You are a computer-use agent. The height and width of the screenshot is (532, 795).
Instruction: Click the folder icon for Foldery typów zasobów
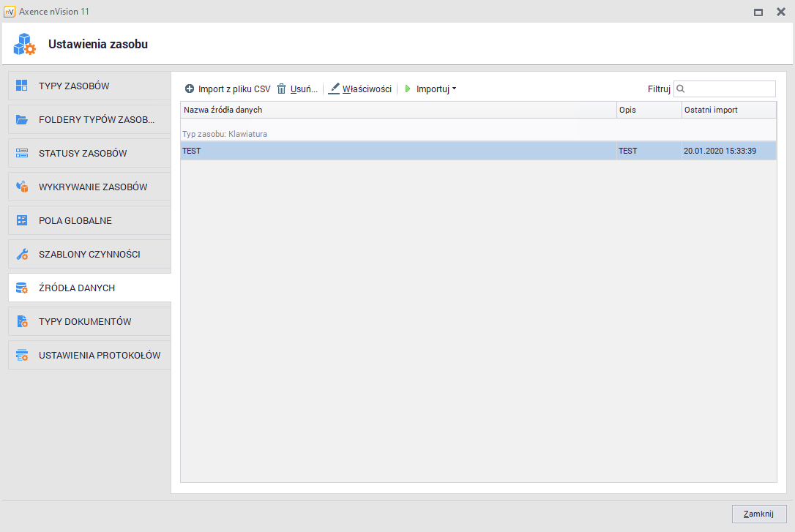tap(22, 119)
